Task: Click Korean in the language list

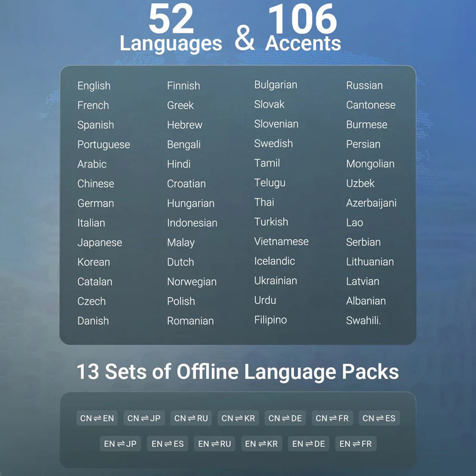Action: [x=93, y=262]
